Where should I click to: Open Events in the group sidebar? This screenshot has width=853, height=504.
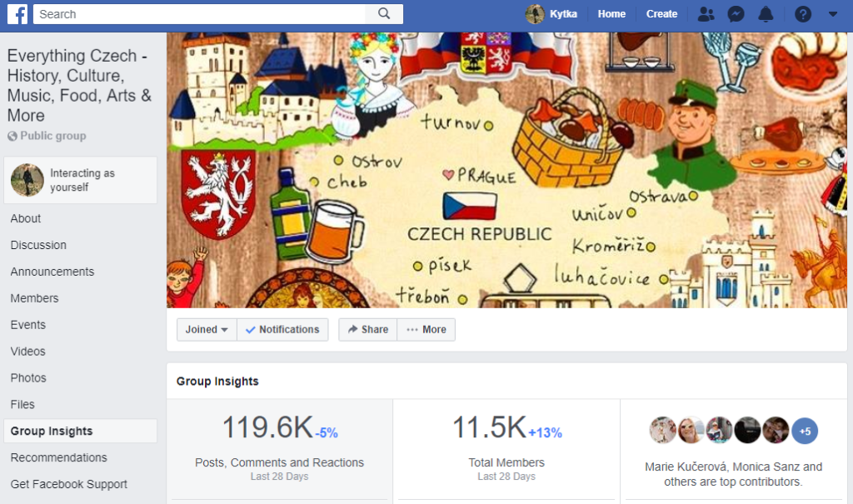(27, 325)
